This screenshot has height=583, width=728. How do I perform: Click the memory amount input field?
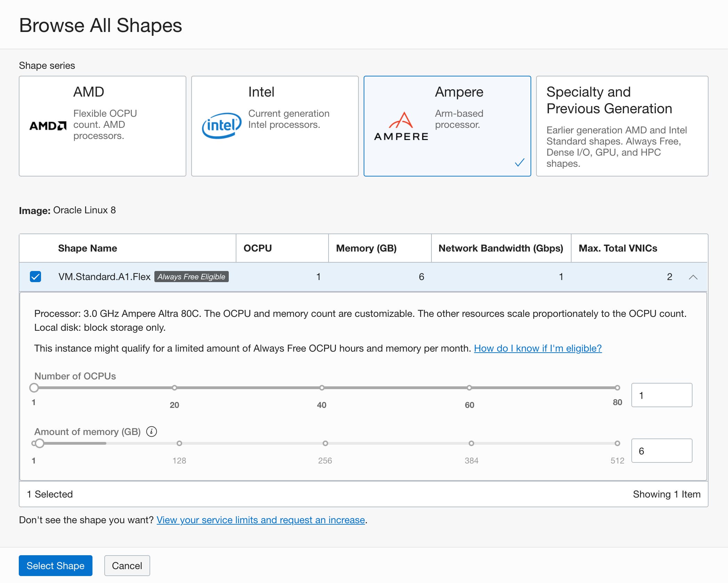click(x=662, y=451)
